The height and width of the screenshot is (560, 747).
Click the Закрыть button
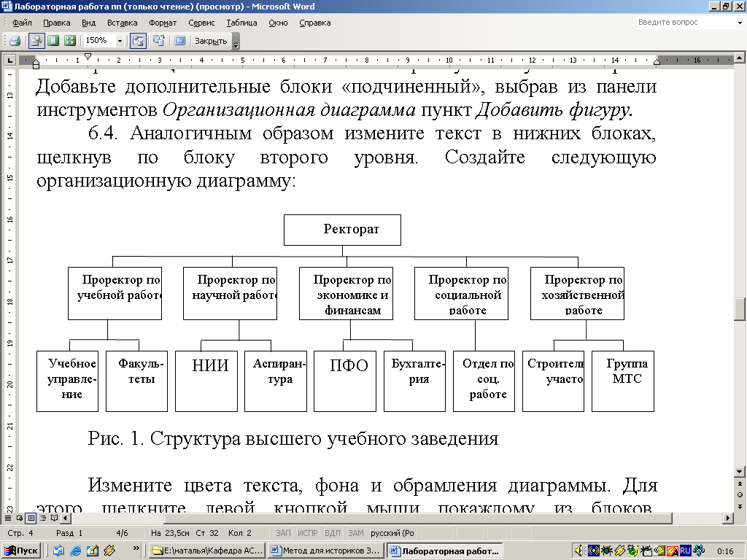(x=211, y=41)
